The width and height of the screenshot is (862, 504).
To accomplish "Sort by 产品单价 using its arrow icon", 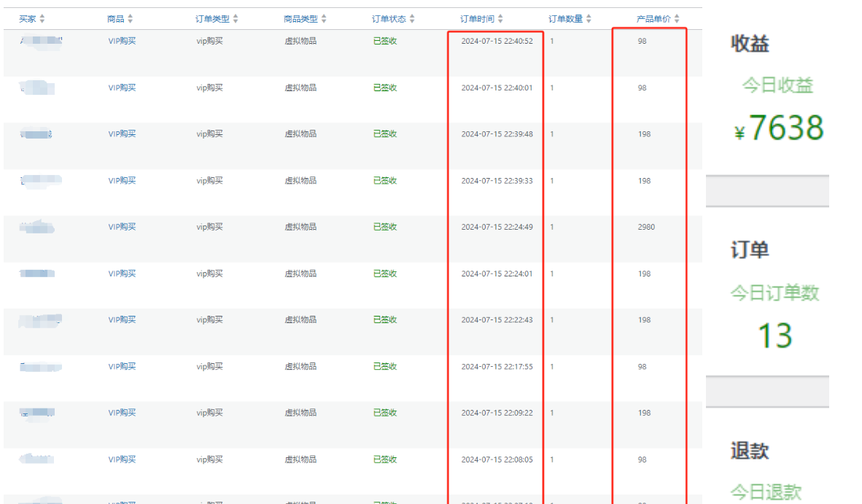I will coord(677,19).
